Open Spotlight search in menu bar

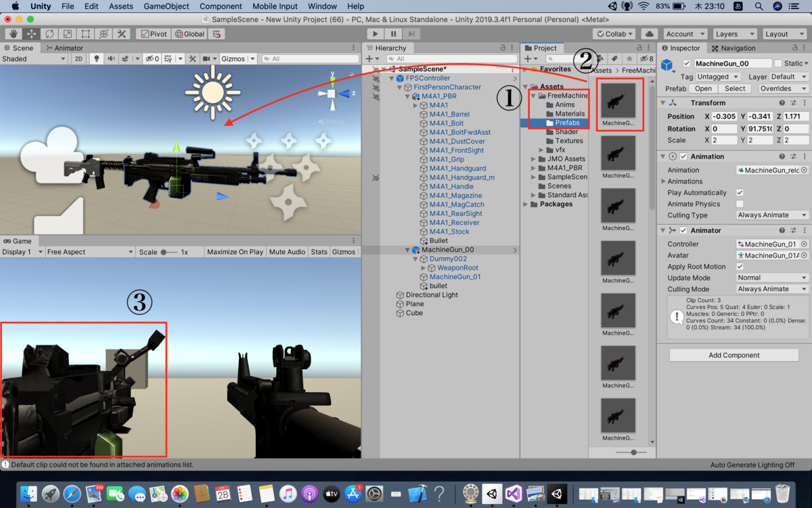coord(759,6)
